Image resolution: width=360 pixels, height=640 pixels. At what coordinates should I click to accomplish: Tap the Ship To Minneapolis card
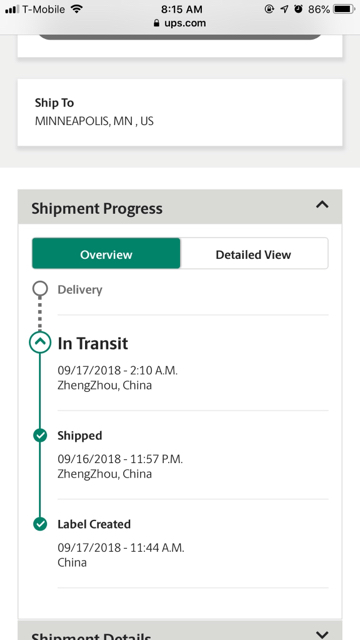180,112
